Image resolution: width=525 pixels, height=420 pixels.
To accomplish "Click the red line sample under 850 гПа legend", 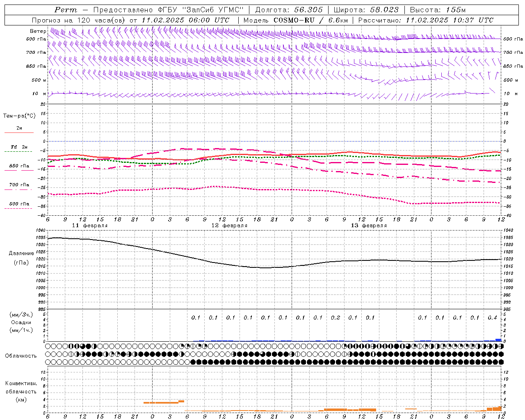I will 19,170.
